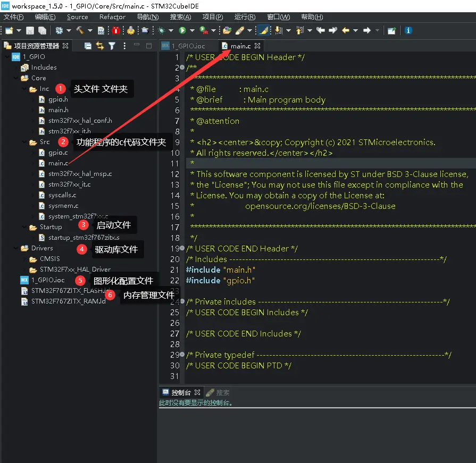Select stm32f7xx_hal_msp.c in project tree
This screenshot has width=476, height=463.
pos(80,174)
